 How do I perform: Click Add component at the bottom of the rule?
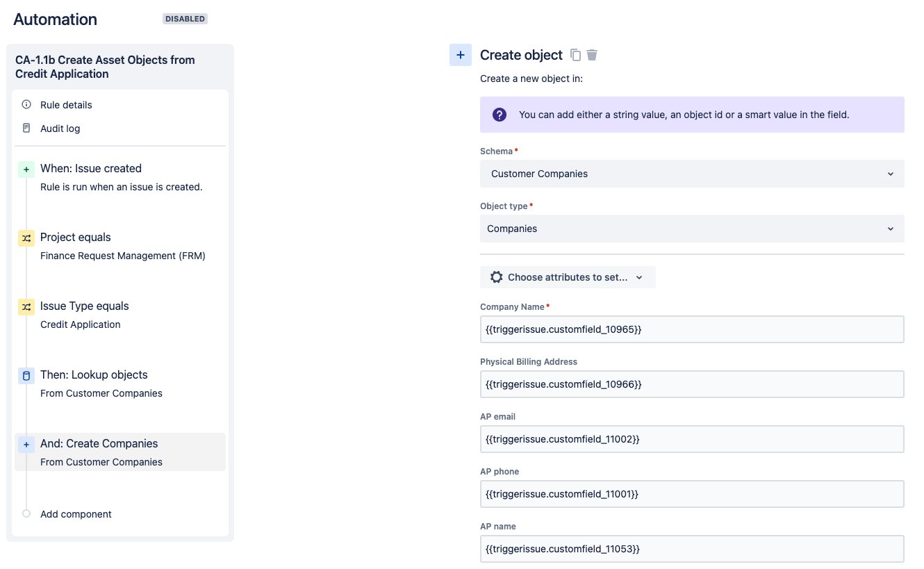[75, 514]
